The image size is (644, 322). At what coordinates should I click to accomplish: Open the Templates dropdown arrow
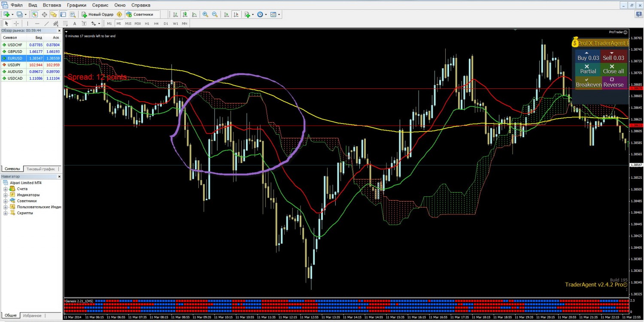coord(279,14)
